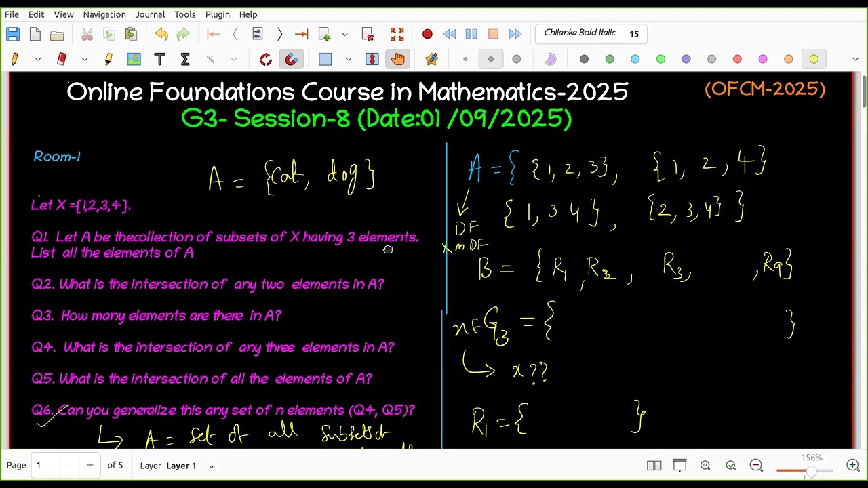Save the document with the floppy icon
Viewport: 868px width, 488px height.
click(x=13, y=34)
